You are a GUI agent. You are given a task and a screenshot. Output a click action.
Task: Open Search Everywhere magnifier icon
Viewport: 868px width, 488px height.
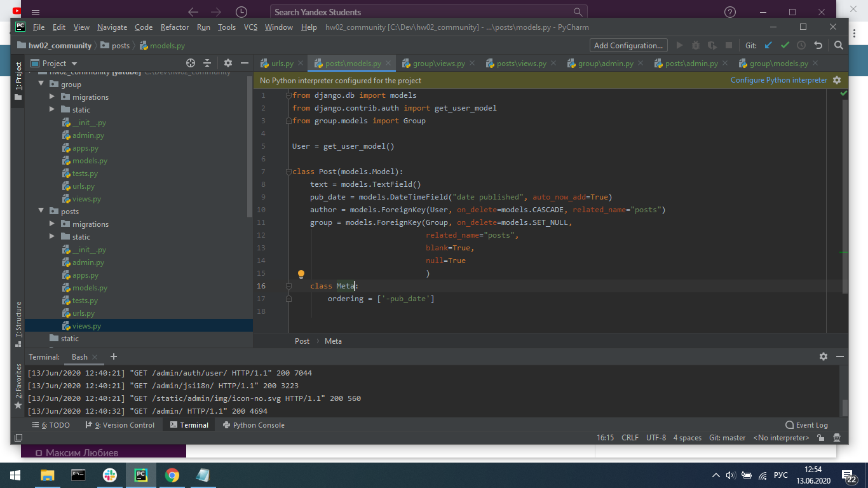pos(838,45)
